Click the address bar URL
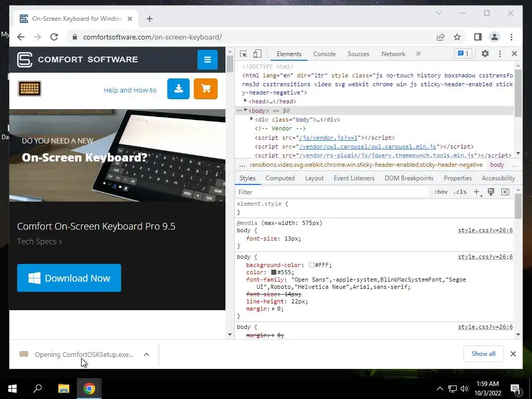This screenshot has height=399, width=532. click(152, 37)
